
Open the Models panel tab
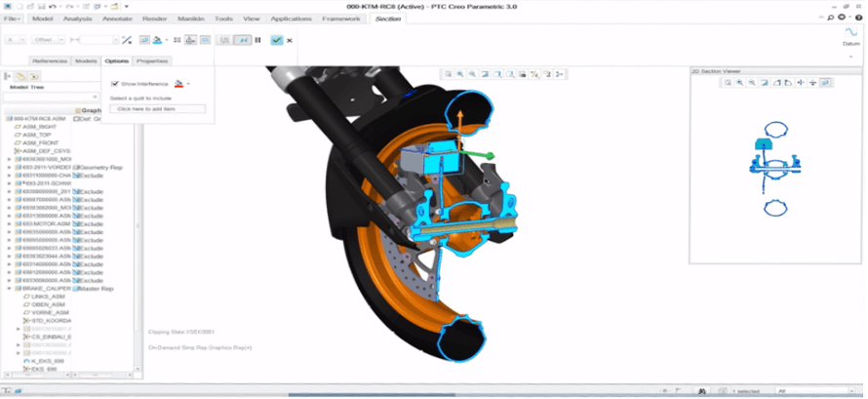click(86, 60)
